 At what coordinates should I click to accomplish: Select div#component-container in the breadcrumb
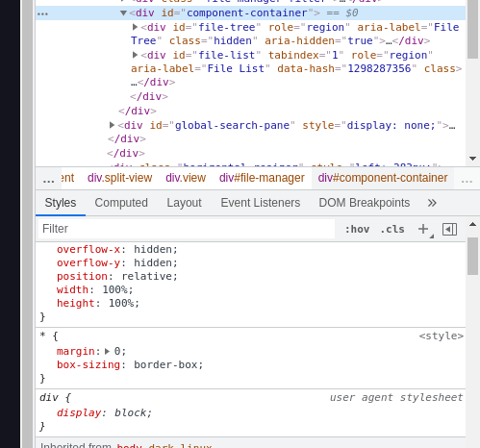click(x=383, y=178)
